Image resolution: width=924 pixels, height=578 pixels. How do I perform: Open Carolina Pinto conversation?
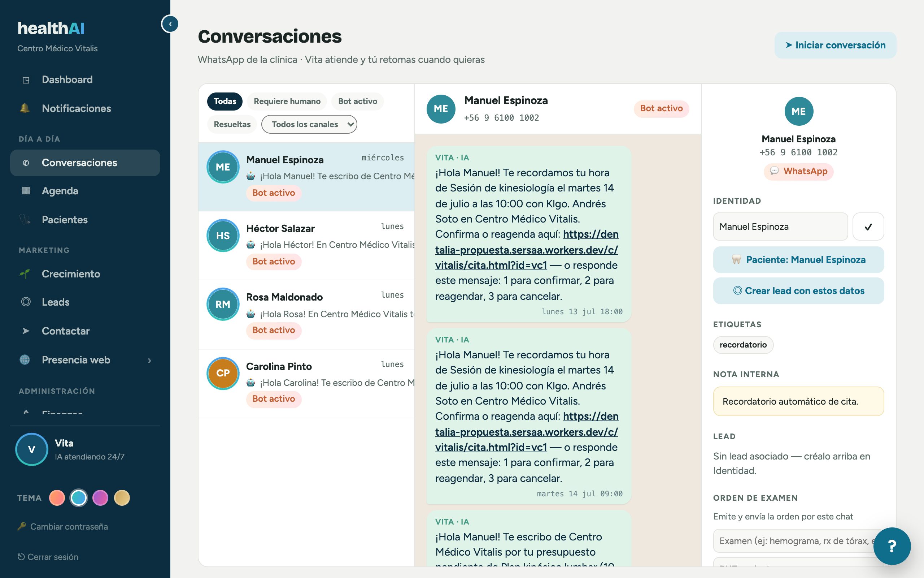pos(306,383)
